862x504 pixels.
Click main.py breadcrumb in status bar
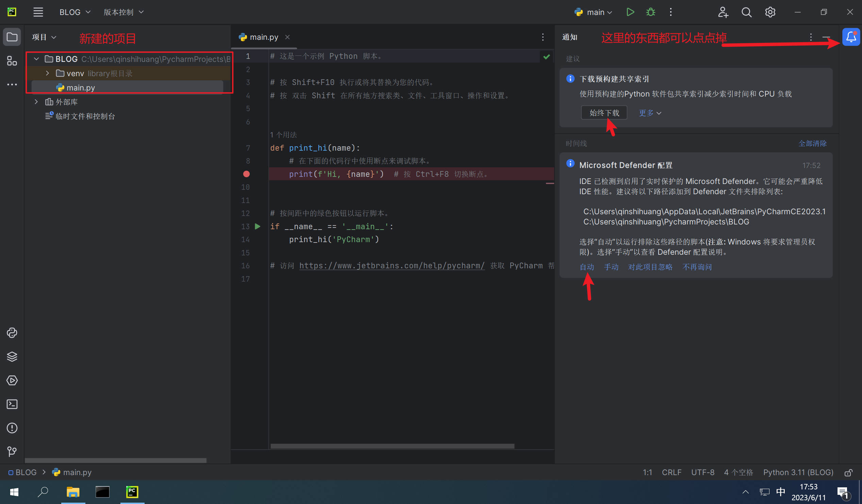point(72,472)
